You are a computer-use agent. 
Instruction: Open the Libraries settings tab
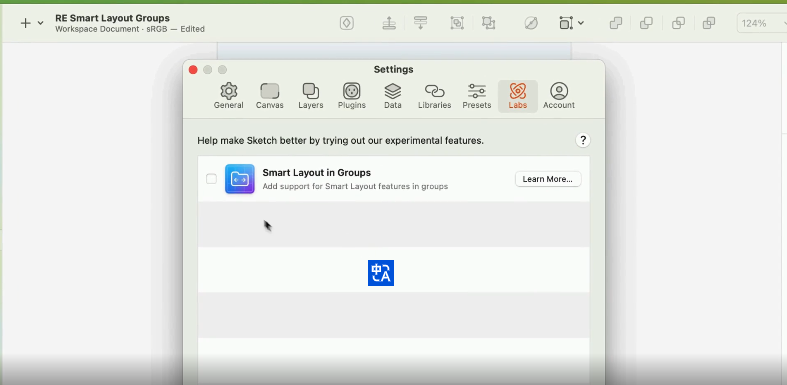(435, 96)
